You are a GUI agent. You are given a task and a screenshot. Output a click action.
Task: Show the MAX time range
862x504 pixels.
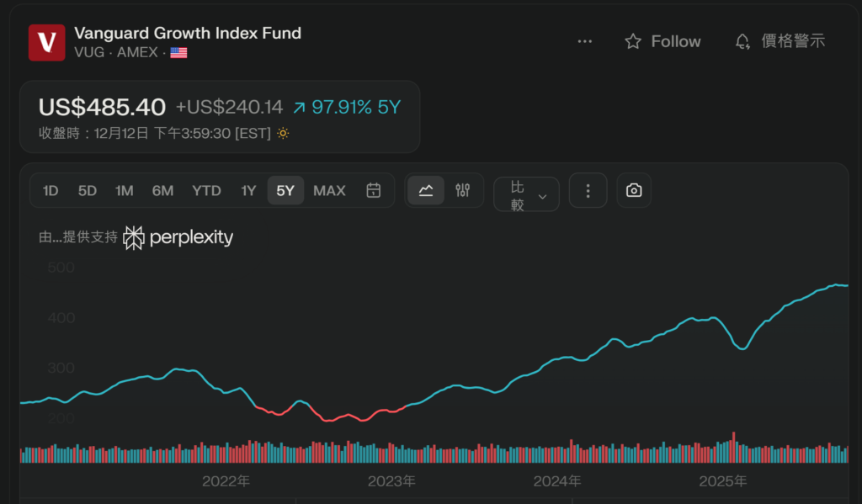pos(329,191)
